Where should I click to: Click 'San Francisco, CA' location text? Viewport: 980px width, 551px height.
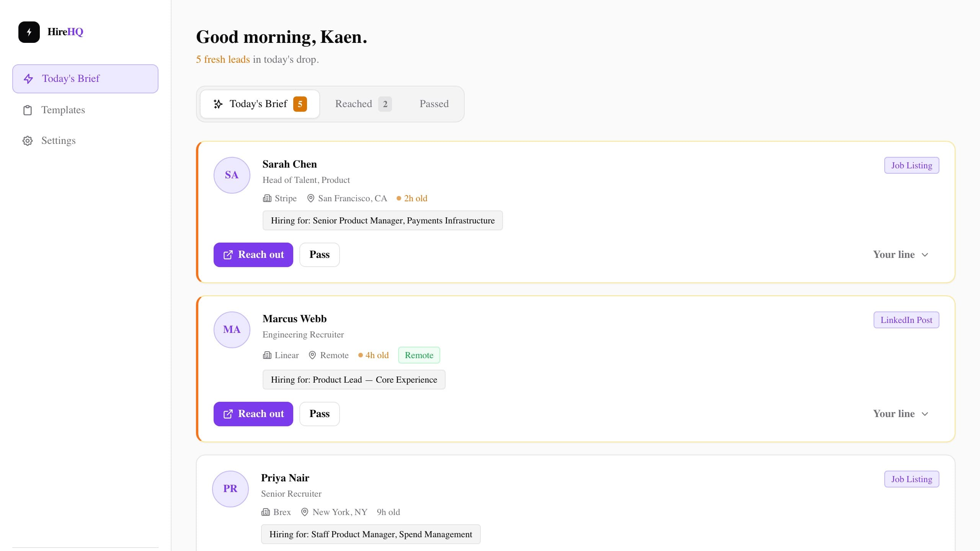pyautogui.click(x=353, y=198)
